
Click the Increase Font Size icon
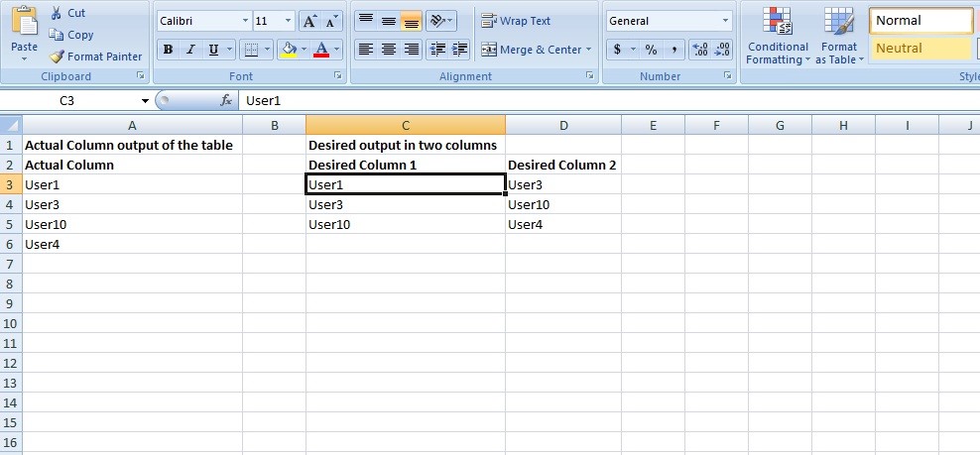pos(309,21)
